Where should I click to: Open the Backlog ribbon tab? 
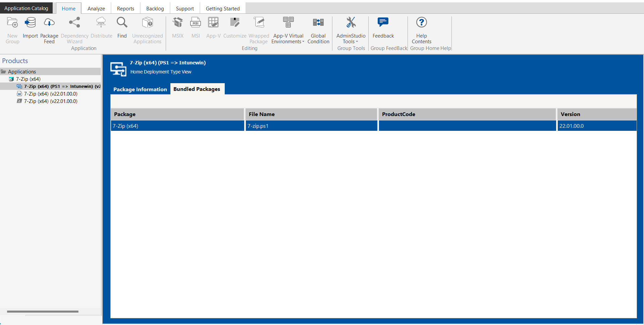(x=155, y=8)
